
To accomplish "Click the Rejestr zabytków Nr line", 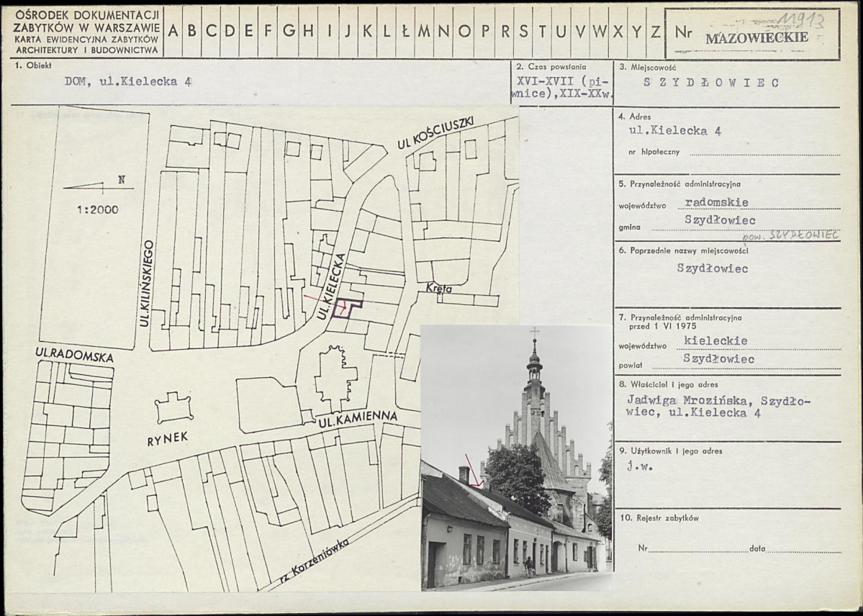I will [697, 548].
